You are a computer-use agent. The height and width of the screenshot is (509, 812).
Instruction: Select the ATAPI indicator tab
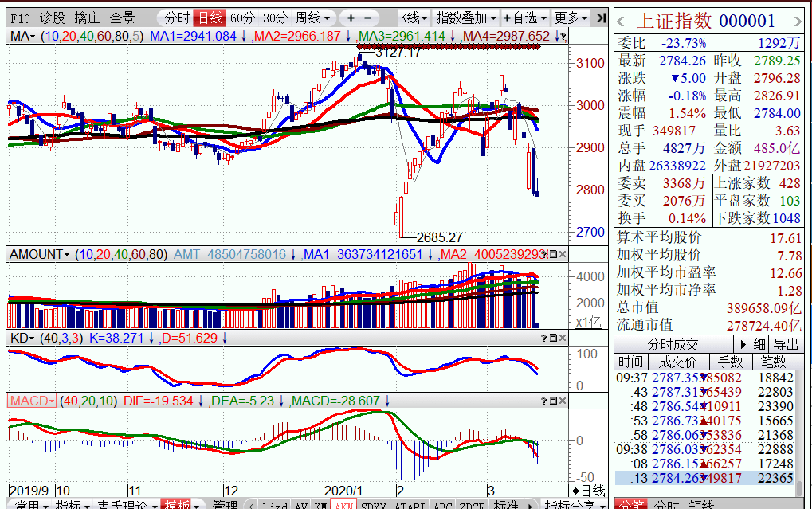[x=410, y=505]
